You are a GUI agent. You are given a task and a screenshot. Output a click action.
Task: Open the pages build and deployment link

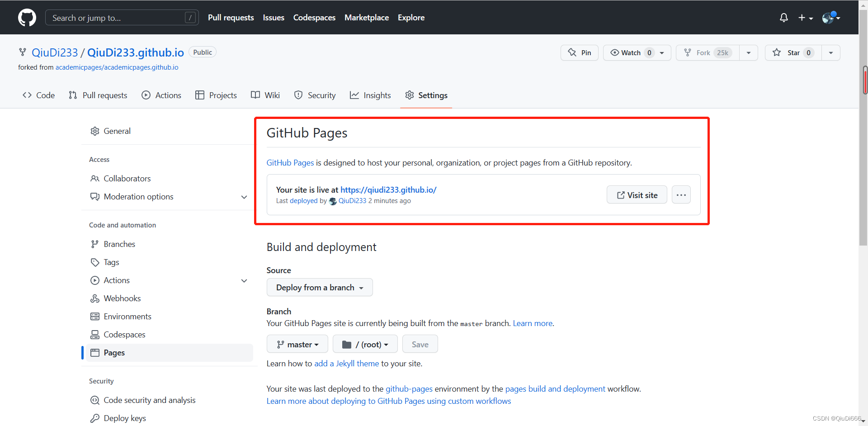[555, 389]
